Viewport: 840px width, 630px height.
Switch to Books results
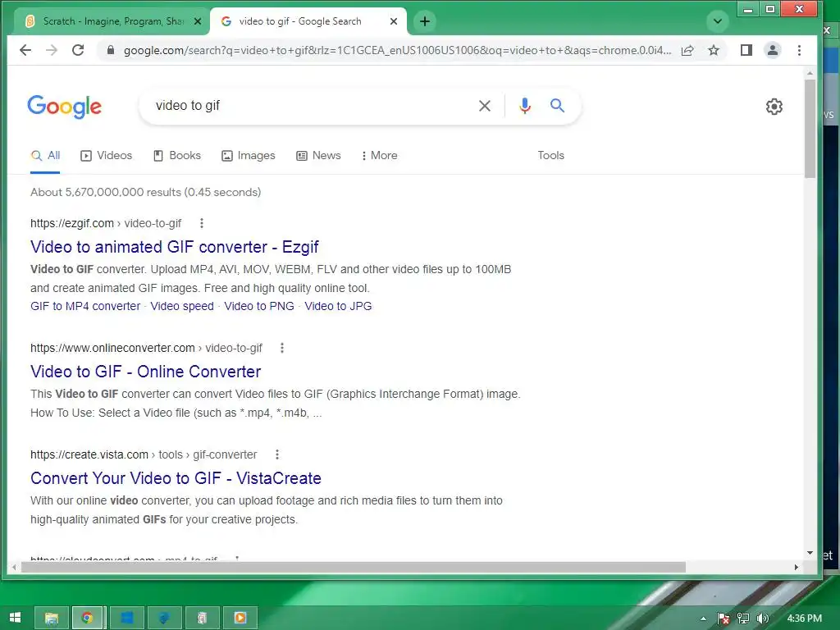[177, 155]
